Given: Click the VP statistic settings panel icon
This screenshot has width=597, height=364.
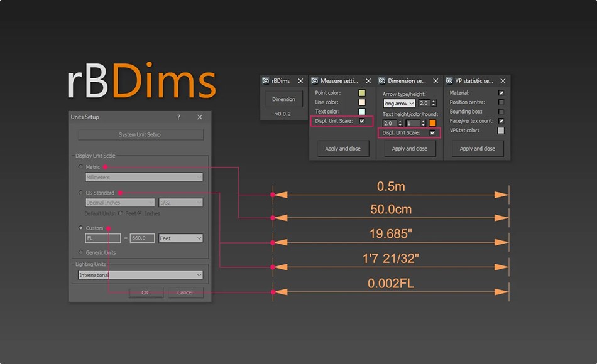Looking at the screenshot, I should (449, 80).
